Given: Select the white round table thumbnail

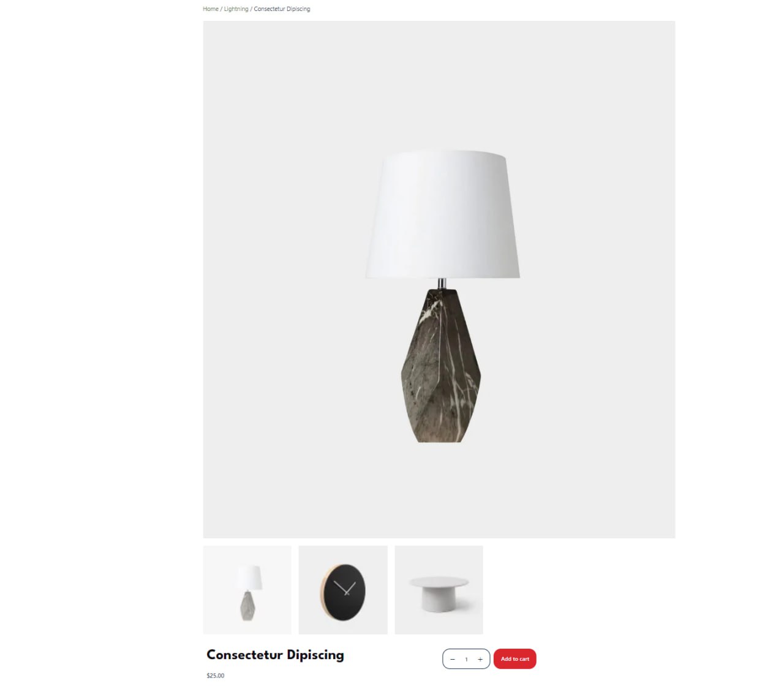Looking at the screenshot, I should click(x=439, y=590).
